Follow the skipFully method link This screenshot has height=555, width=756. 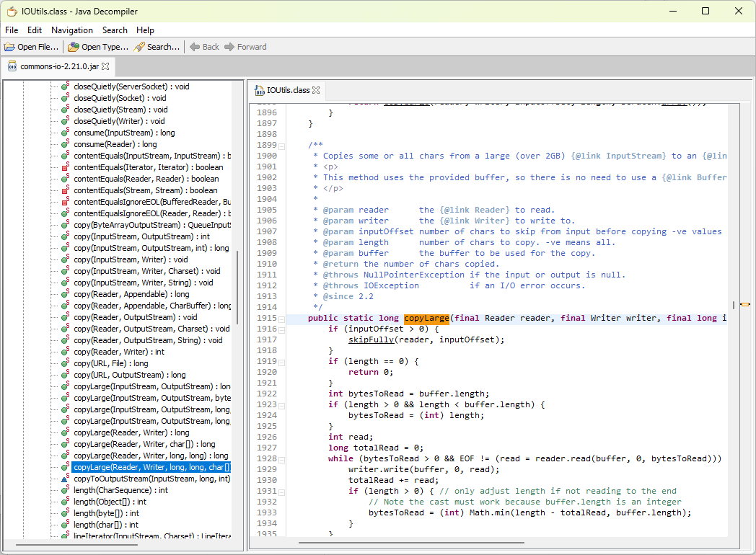click(x=371, y=339)
